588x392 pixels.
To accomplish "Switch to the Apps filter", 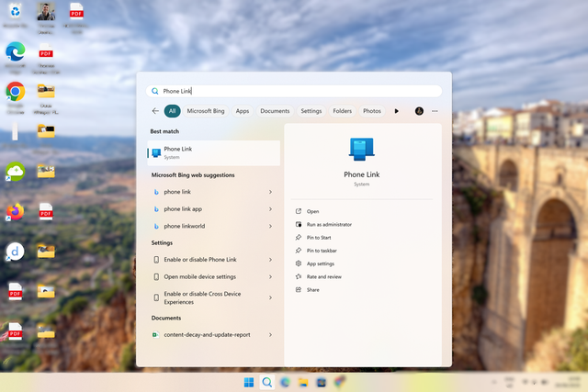I will pyautogui.click(x=243, y=111).
